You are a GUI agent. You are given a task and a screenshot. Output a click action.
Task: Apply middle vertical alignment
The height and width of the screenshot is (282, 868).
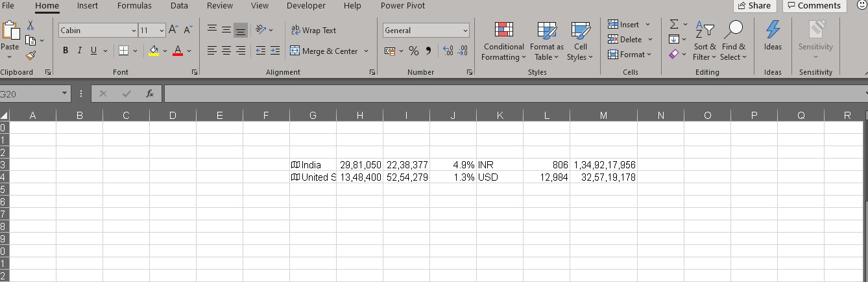[x=226, y=30]
